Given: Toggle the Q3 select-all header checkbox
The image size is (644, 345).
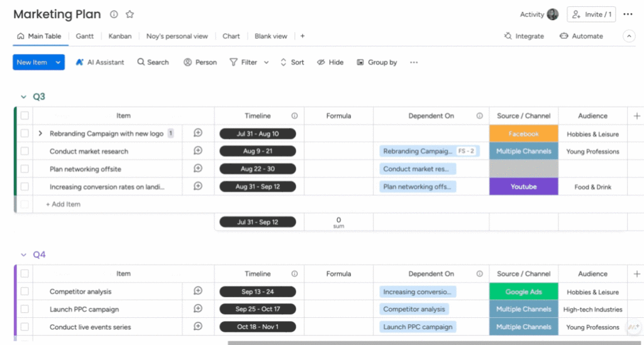Looking at the screenshot, I should (25, 116).
